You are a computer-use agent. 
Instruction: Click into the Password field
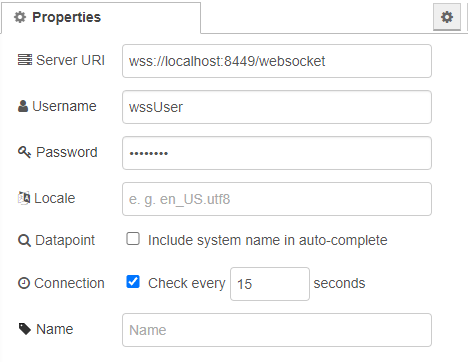click(x=277, y=153)
